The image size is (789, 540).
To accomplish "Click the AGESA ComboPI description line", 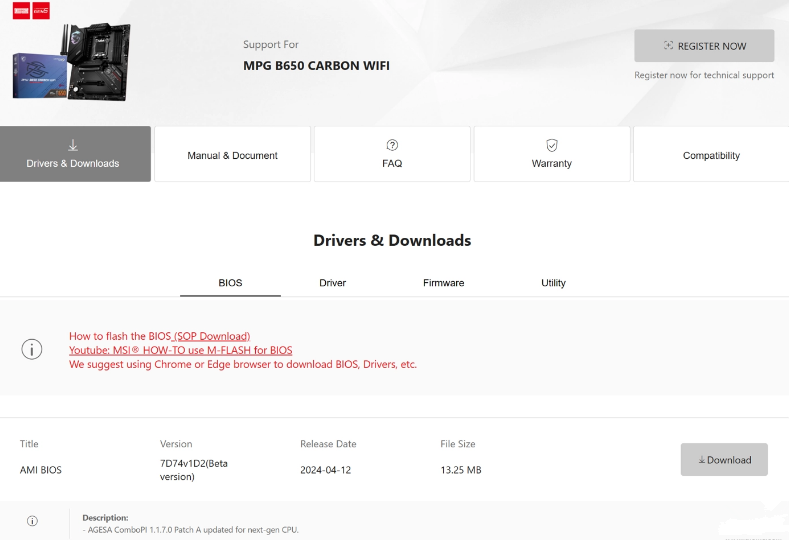I will click(x=191, y=530).
